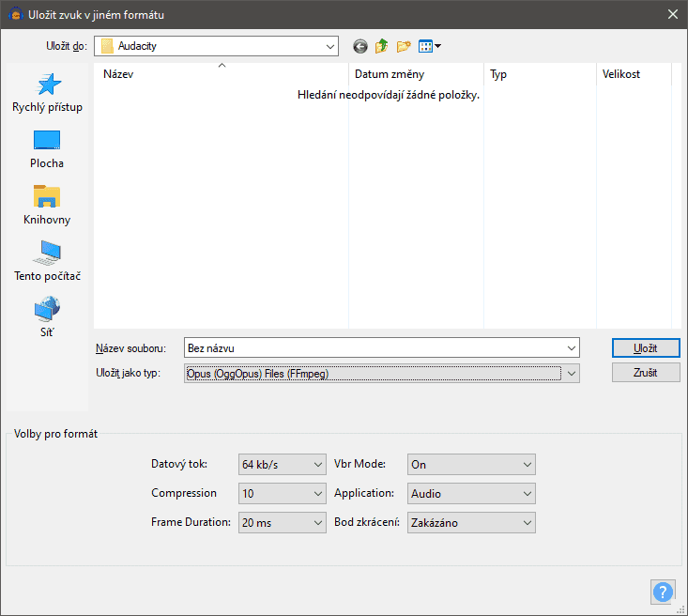Sort files by Typ column
This screenshot has height=616, width=688.
[x=540, y=74]
